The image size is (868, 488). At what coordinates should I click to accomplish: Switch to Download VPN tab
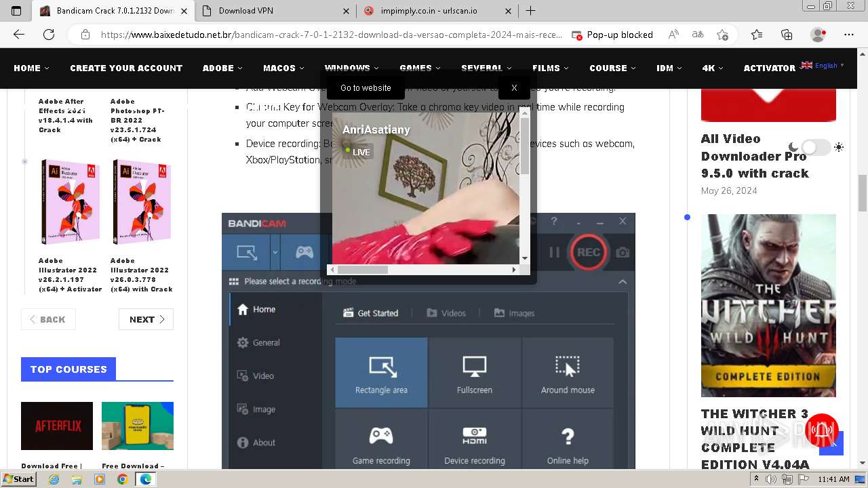(x=275, y=11)
